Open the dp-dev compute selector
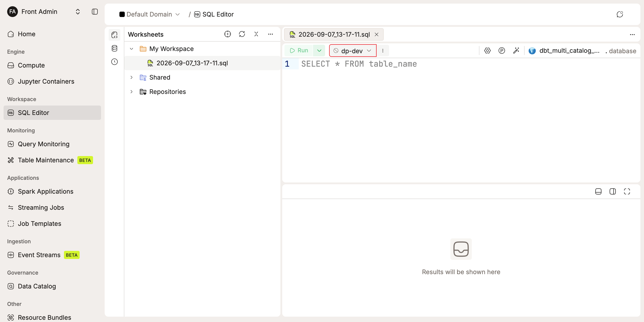 click(x=352, y=51)
